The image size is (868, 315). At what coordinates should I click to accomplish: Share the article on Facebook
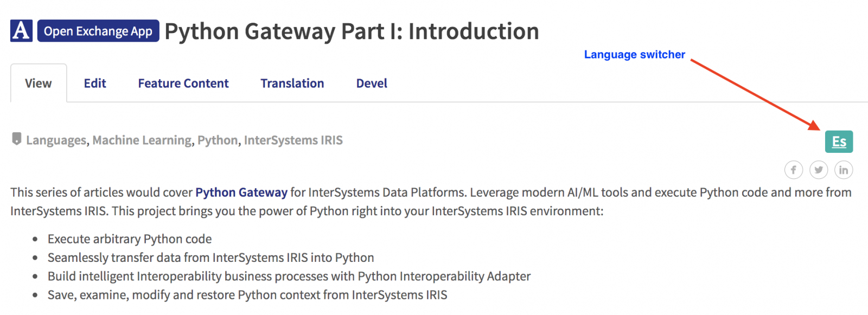point(794,170)
